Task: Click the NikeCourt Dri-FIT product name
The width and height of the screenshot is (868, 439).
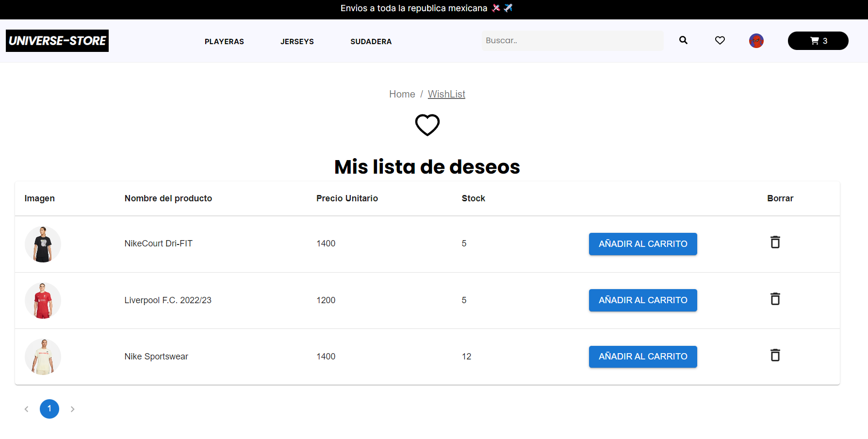Action: click(159, 244)
